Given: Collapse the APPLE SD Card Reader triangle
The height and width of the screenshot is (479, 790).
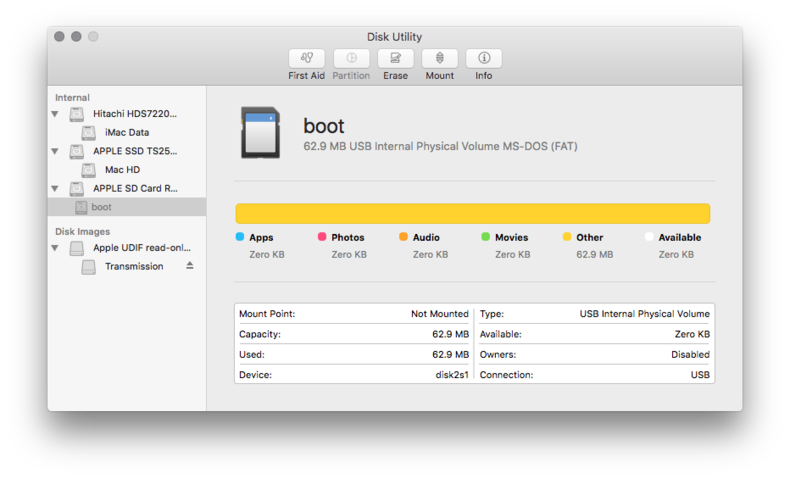Looking at the screenshot, I should [x=55, y=188].
